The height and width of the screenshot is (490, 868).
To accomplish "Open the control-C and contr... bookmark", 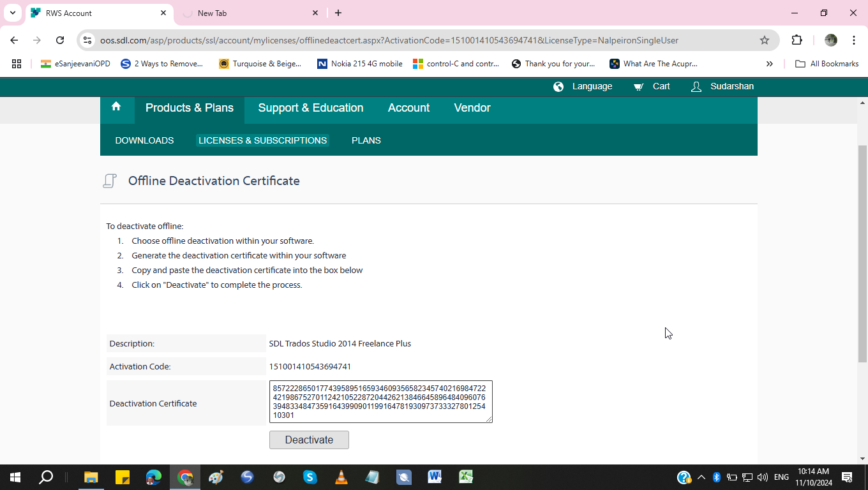I will (x=456, y=64).
